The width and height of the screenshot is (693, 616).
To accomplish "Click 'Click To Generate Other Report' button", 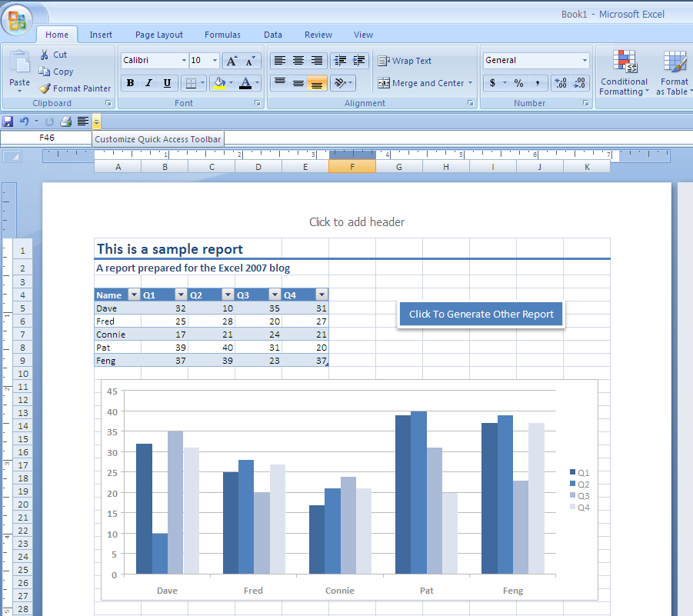I will coord(481,314).
